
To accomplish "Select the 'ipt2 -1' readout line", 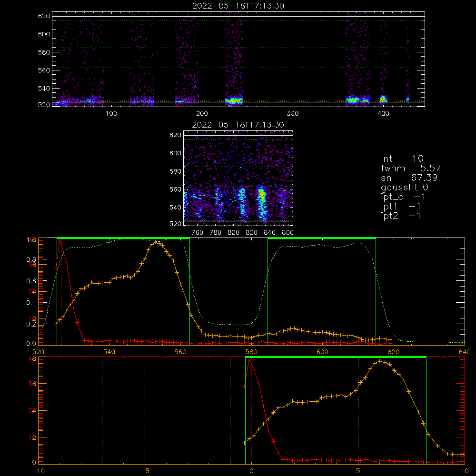I will click(x=400, y=216).
